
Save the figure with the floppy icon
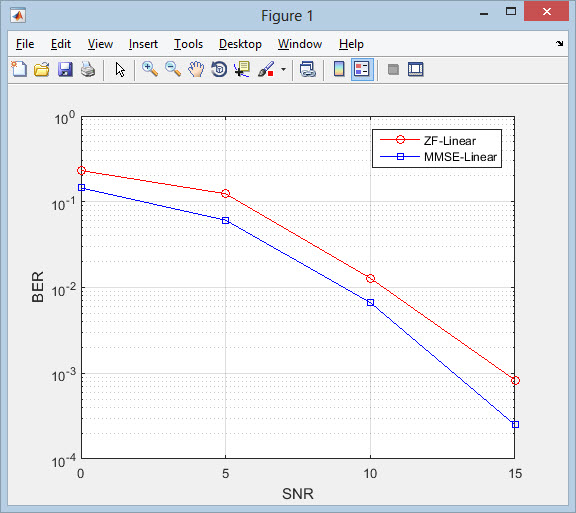65,69
